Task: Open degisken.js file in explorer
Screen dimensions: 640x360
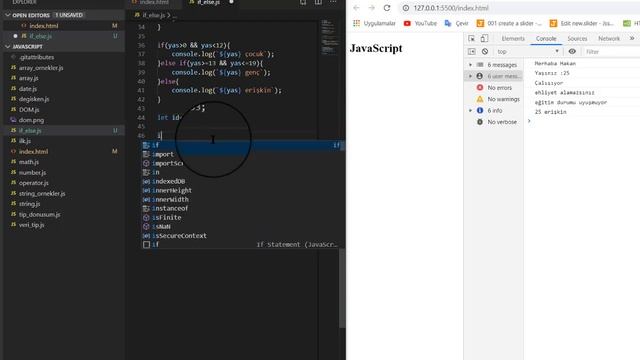Action: tap(34, 99)
